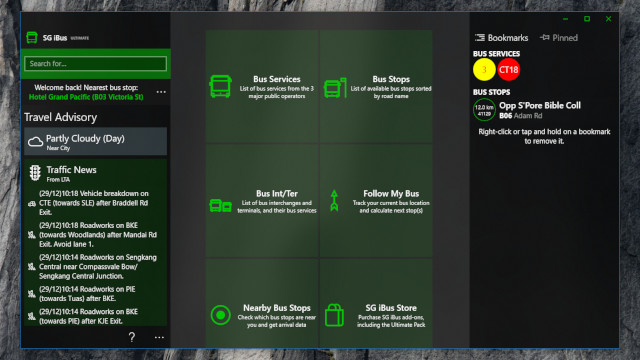
Task: Open the Nearby Bus Stops tile
Action: [262, 303]
